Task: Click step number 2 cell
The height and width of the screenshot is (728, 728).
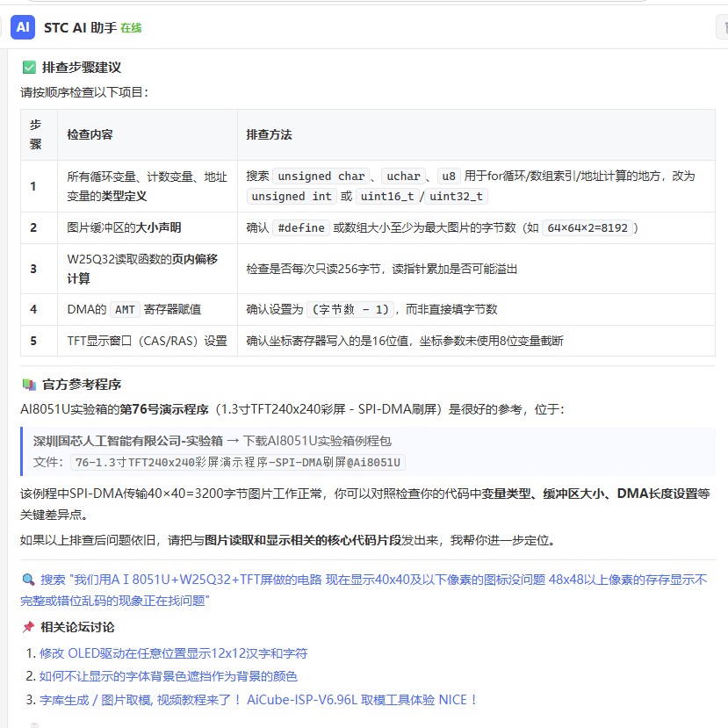Action: coord(39,228)
